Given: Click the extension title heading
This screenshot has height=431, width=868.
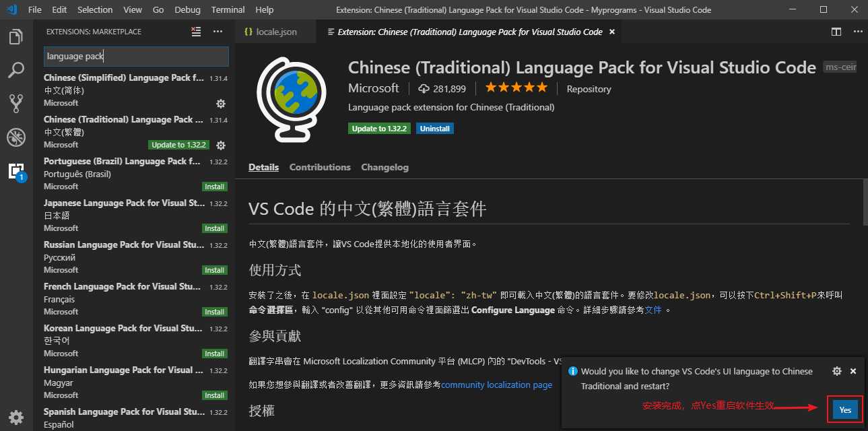Looking at the screenshot, I should pyautogui.click(x=582, y=67).
